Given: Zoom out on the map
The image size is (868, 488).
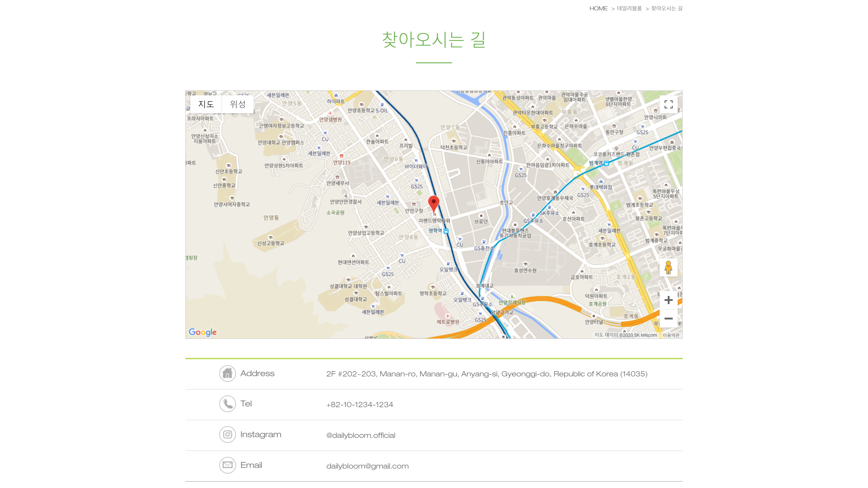Looking at the screenshot, I should point(669,319).
